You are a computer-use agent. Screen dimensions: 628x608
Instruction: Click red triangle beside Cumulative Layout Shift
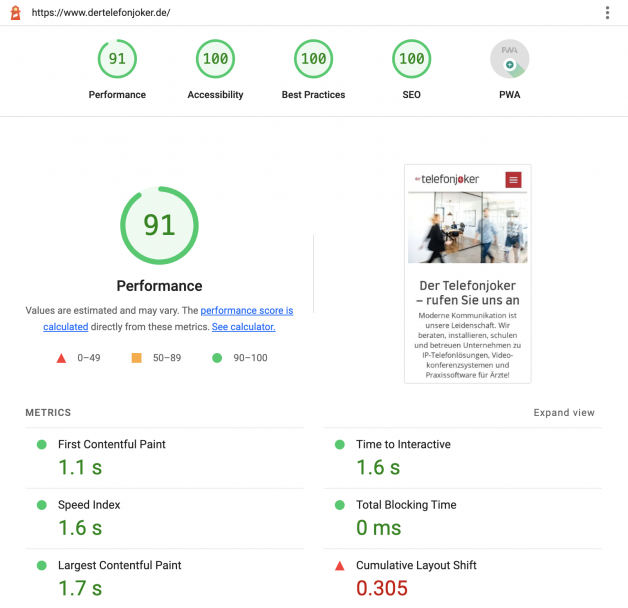point(340,566)
